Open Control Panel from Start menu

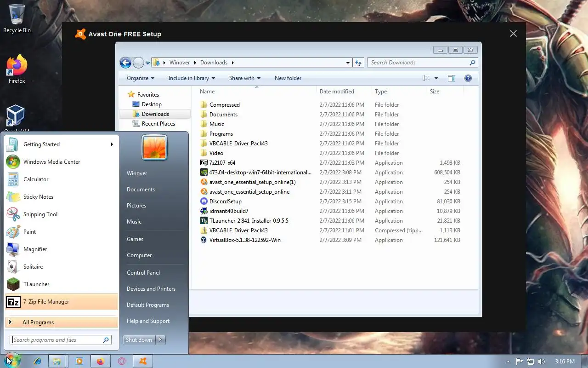point(143,273)
